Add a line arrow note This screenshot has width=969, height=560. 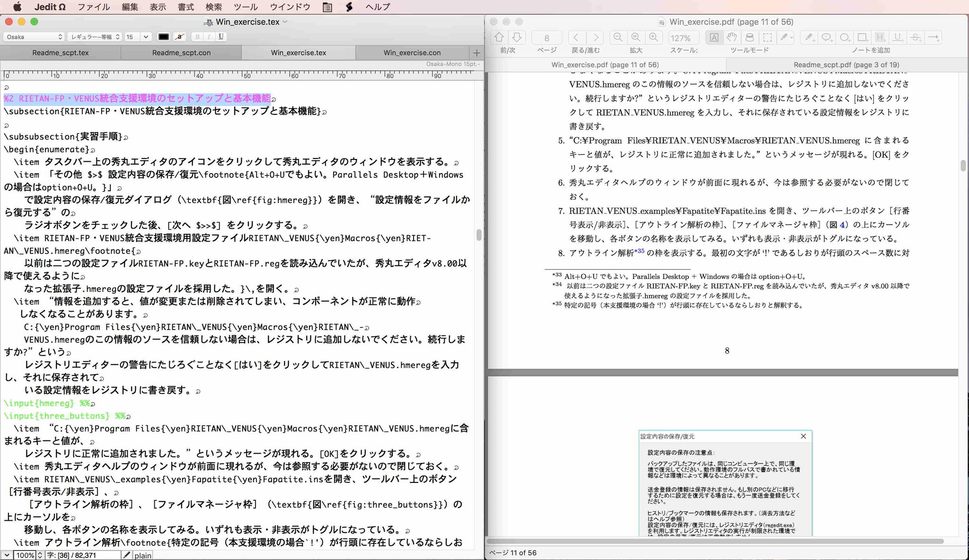pos(933,37)
